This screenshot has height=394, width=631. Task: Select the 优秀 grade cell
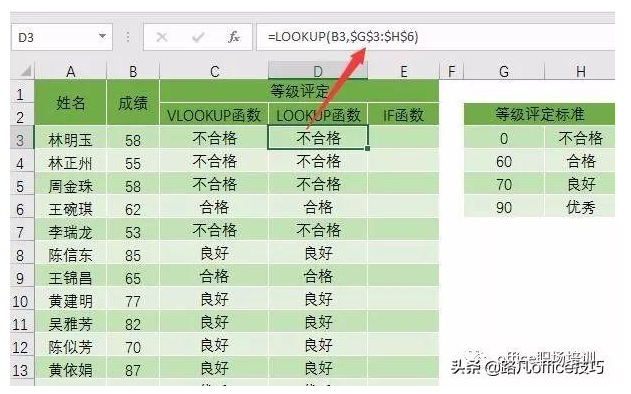[x=580, y=207]
